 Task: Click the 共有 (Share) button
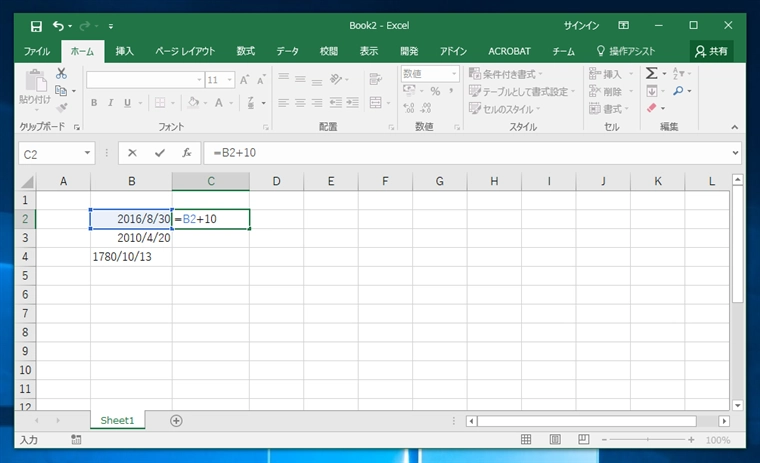[711, 51]
